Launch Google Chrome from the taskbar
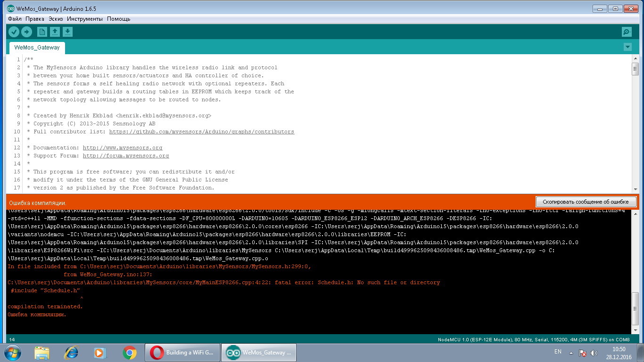 (129, 352)
